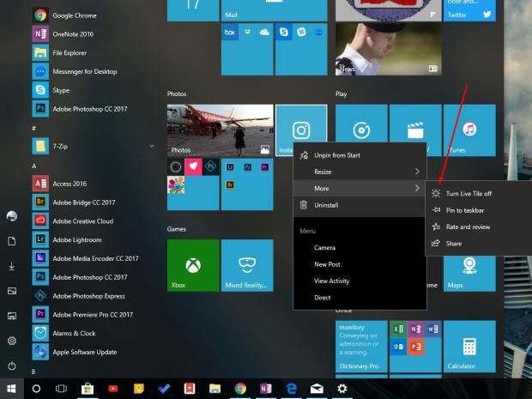This screenshot has width=532, height=399.
Task: Pin to taskbar from the submenu
Action: pyautogui.click(x=465, y=210)
